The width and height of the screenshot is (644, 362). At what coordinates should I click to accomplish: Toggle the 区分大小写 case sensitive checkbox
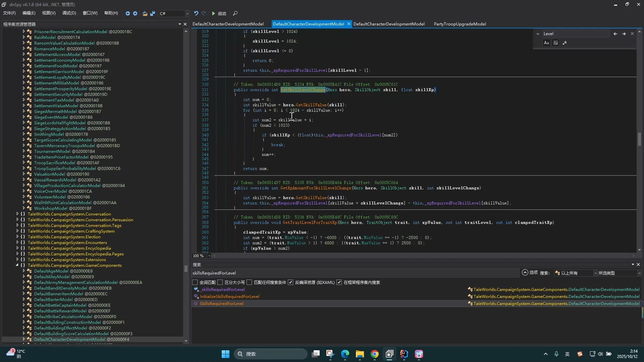(220, 283)
